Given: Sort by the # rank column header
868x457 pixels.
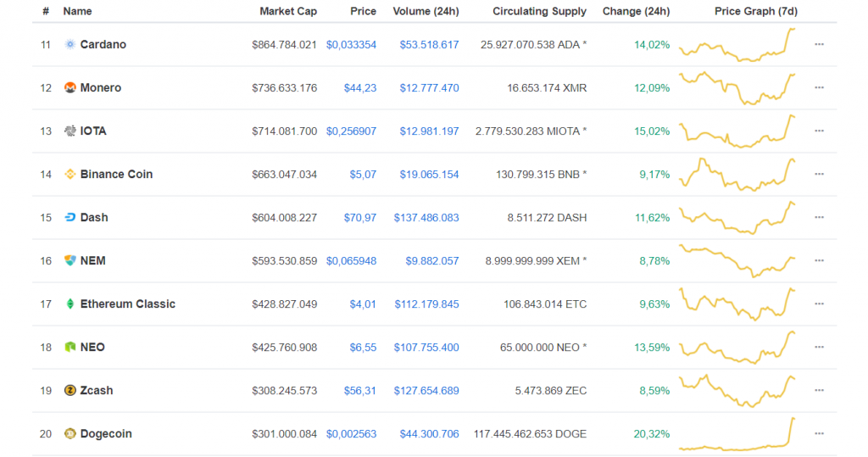Looking at the screenshot, I should coord(46,11).
